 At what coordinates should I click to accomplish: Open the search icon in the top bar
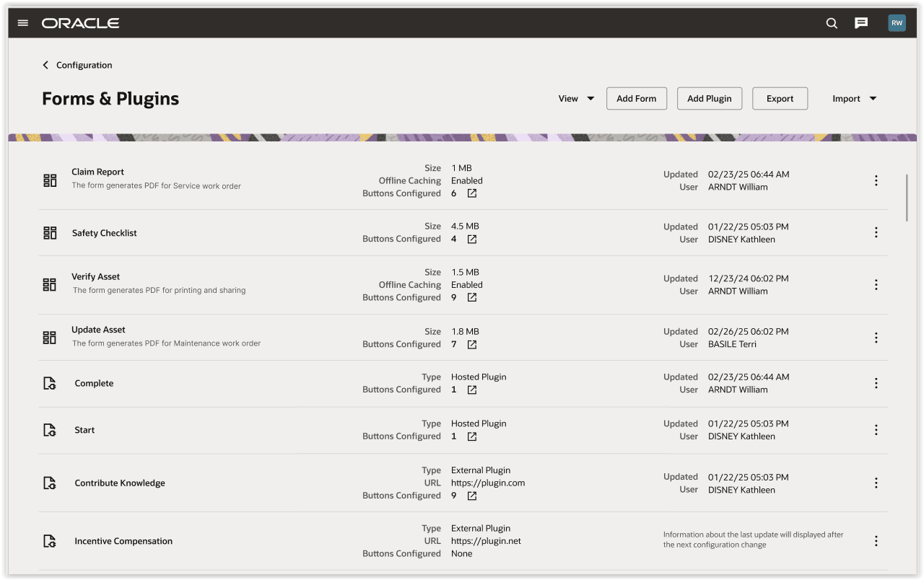click(831, 22)
